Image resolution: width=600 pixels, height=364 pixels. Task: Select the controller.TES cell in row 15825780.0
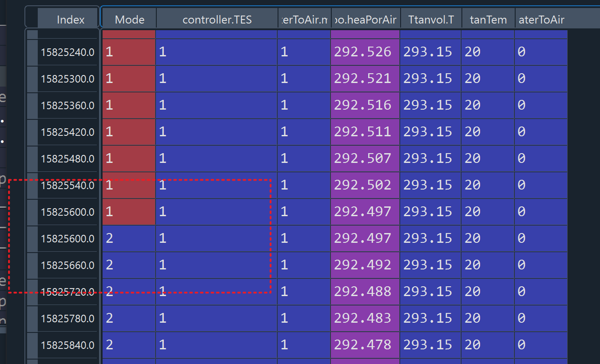217,318
